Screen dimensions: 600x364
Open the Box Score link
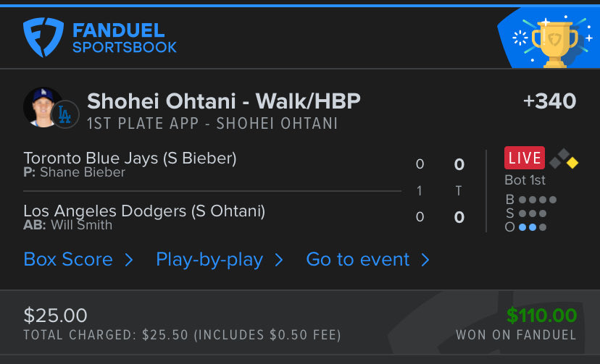[x=68, y=260]
